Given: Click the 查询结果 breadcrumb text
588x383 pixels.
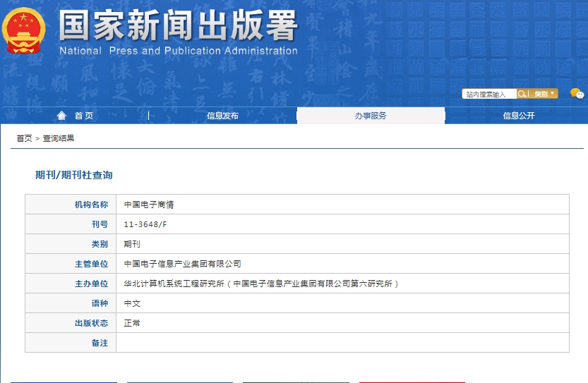Looking at the screenshot, I should 59,138.
